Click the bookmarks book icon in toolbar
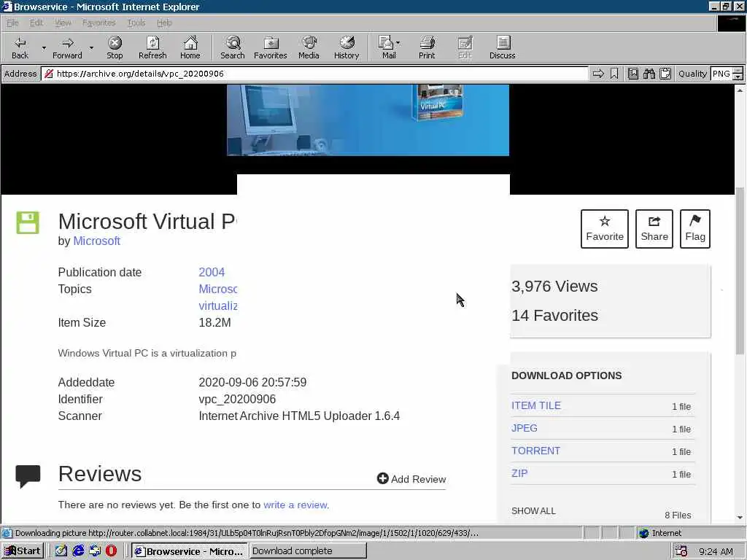 coord(633,74)
